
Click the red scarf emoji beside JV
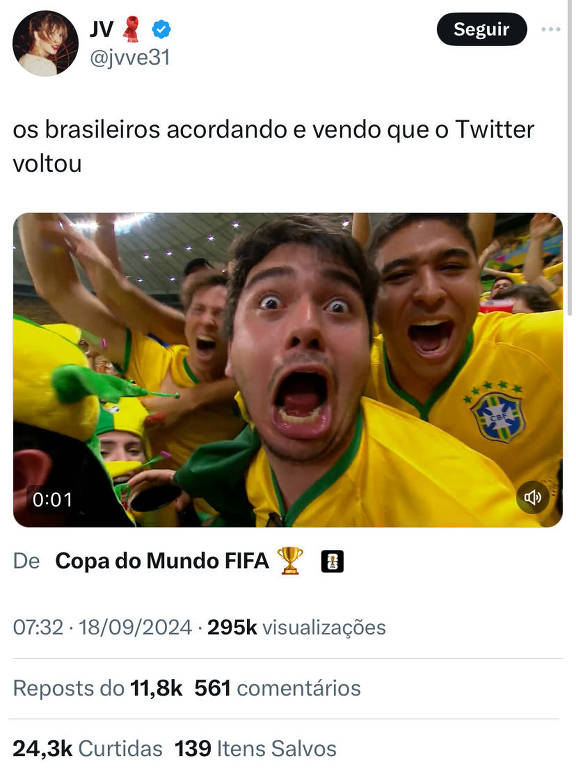tap(132, 29)
